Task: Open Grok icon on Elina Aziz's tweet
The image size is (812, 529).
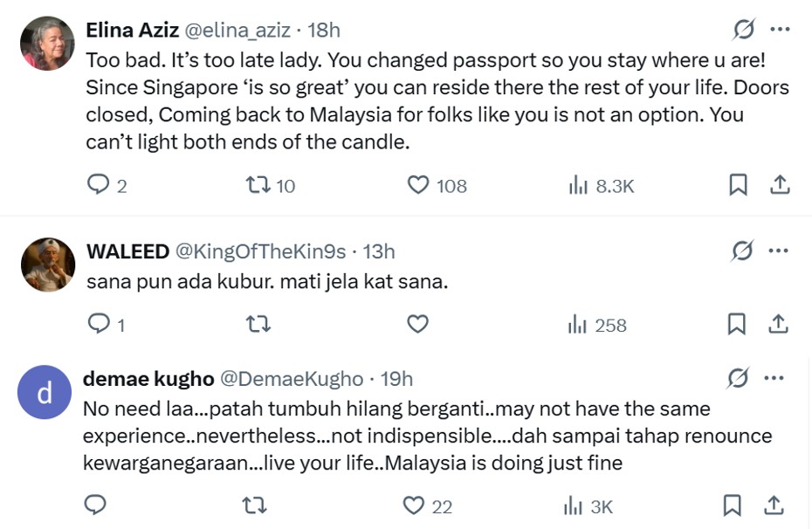Action: click(x=743, y=30)
